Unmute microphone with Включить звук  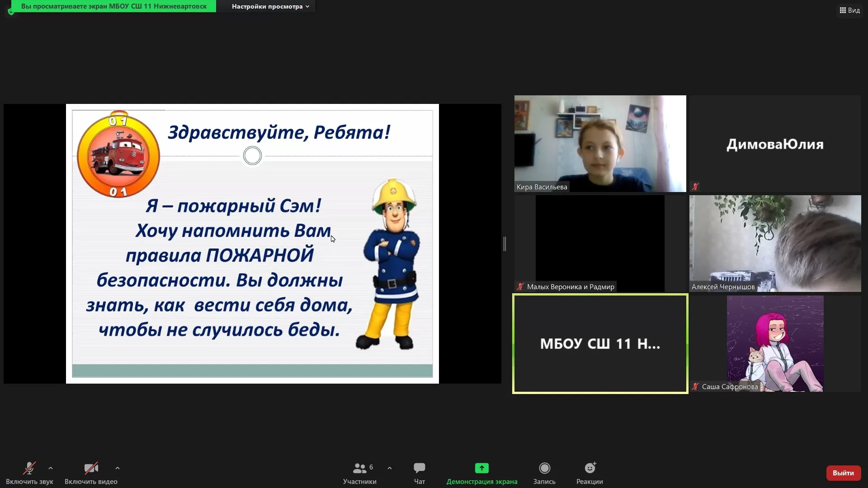point(29,473)
